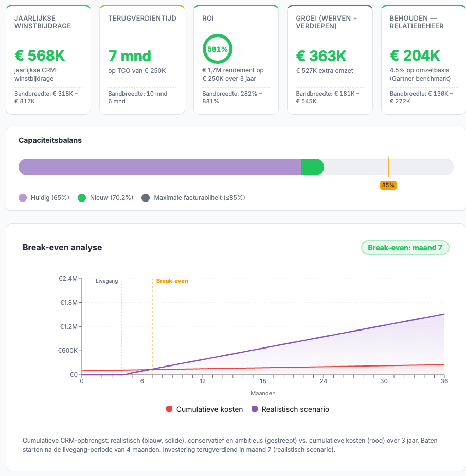Click the purple current-capacity bar segment
Screen dimensions: 466x476
coord(159,167)
